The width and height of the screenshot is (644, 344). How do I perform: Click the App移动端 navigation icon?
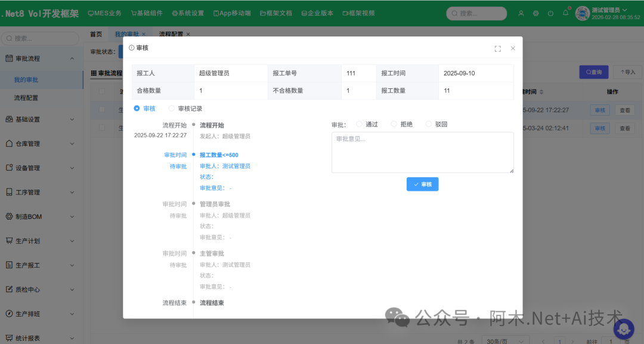[x=231, y=13]
